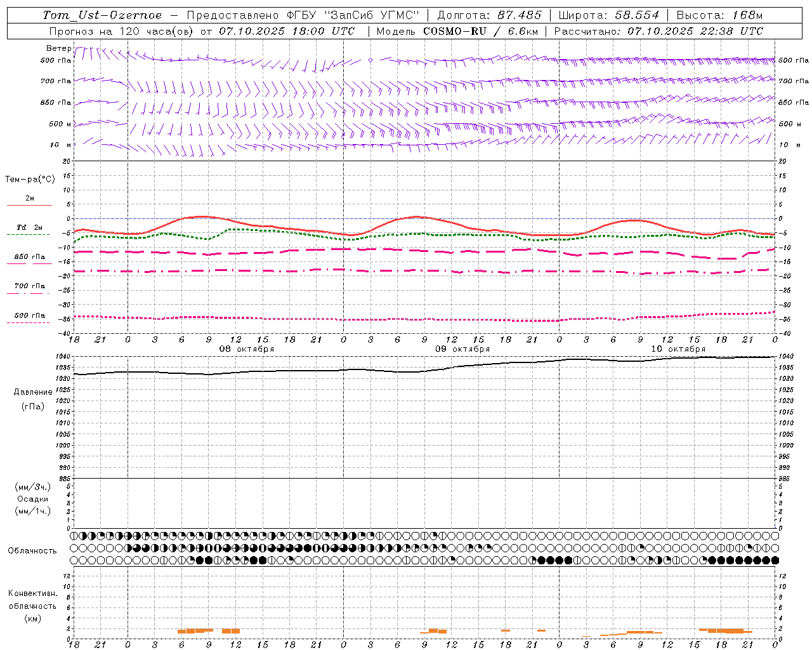The image size is (812, 650).
Task: Click the 500 гПа wind row label on left
Action: coord(56,60)
